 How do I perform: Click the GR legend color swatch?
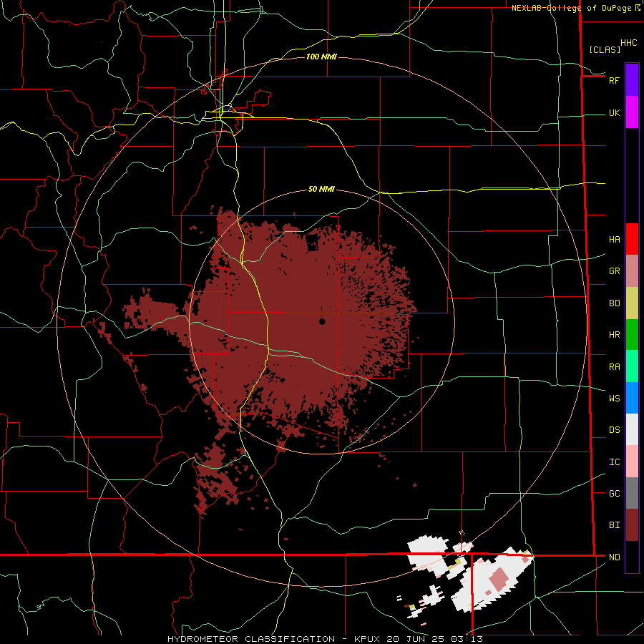[632, 271]
